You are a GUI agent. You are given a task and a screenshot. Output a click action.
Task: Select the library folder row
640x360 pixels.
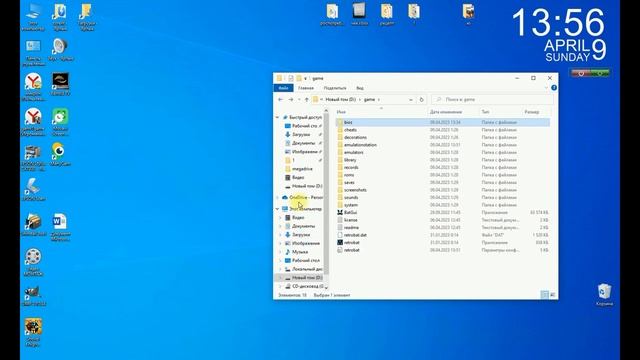click(350, 160)
